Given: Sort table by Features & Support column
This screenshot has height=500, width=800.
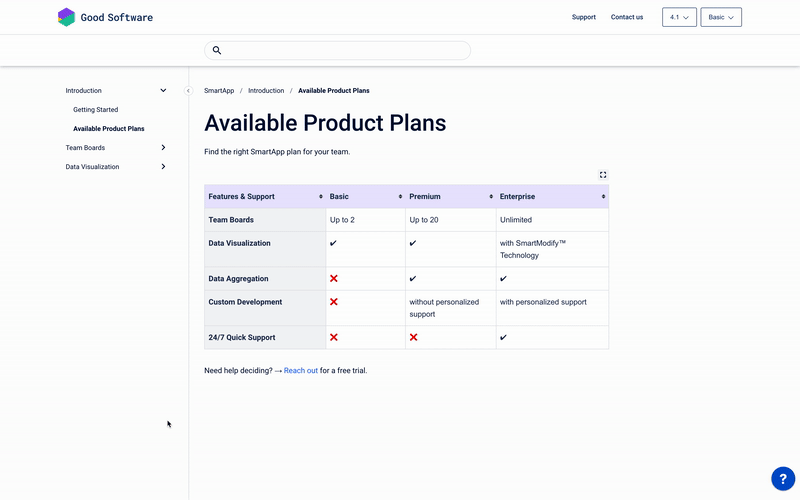Looking at the screenshot, I should pyautogui.click(x=321, y=197).
